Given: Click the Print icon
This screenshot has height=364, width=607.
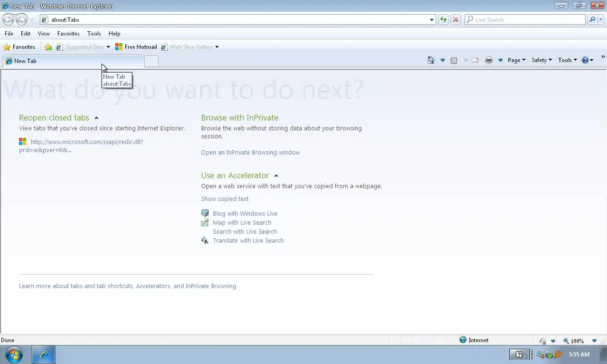Looking at the screenshot, I should tap(489, 60).
